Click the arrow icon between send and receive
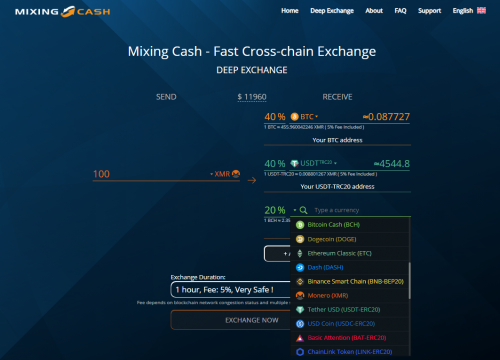The height and width of the screenshot is (360, 500). pos(252,180)
